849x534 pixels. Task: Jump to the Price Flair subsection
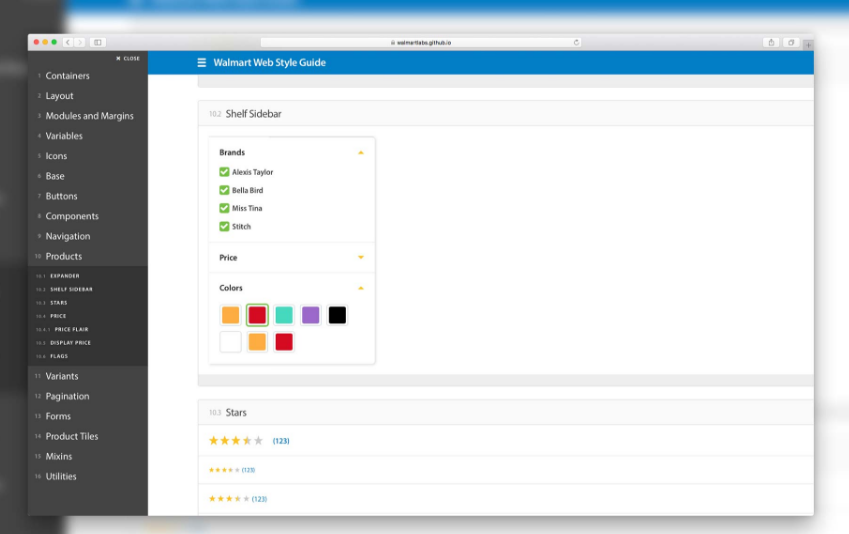[x=71, y=330]
